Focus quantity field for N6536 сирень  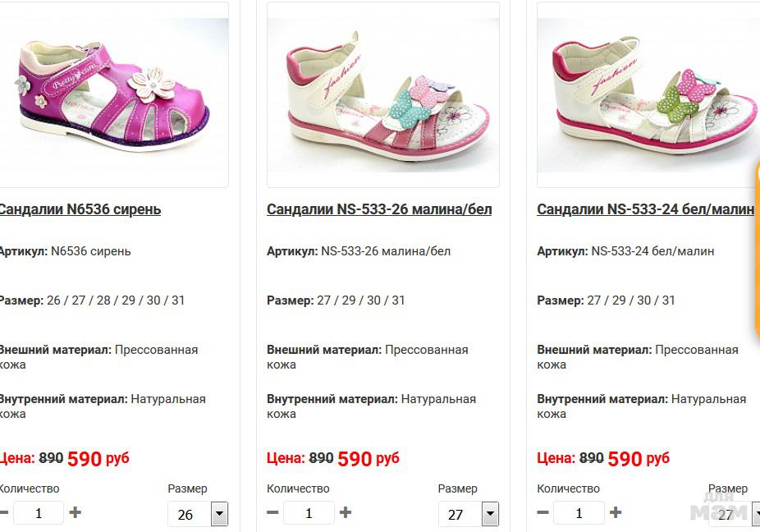tap(38, 513)
